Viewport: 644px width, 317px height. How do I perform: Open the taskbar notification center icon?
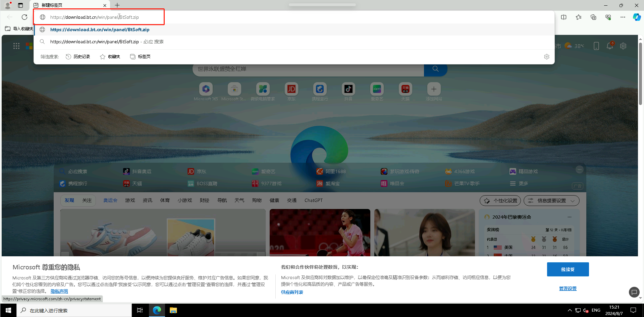pyautogui.click(x=633, y=310)
